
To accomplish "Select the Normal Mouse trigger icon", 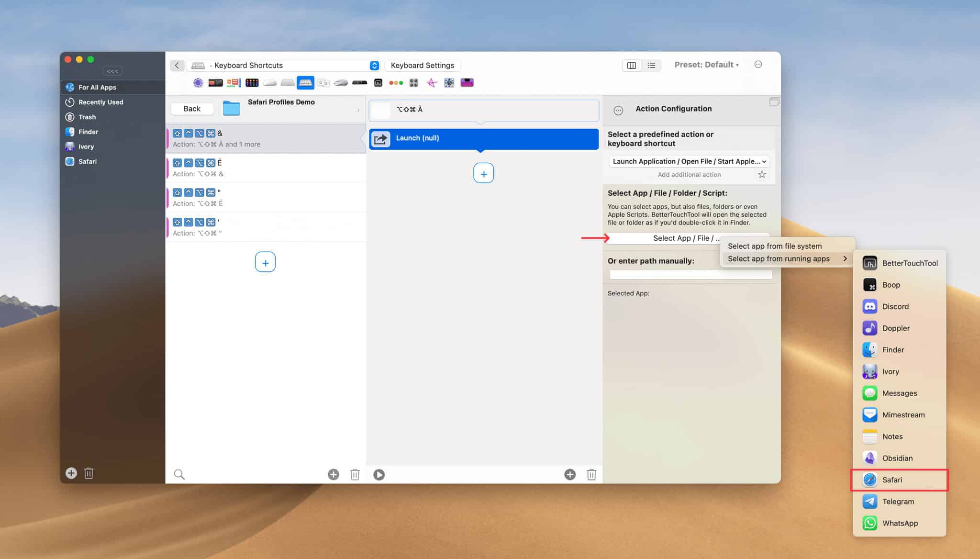I will click(341, 83).
